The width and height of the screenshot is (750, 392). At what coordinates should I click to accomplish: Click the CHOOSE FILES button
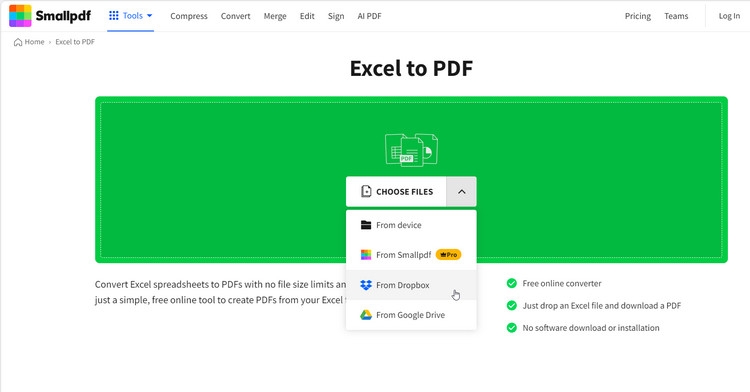point(396,192)
